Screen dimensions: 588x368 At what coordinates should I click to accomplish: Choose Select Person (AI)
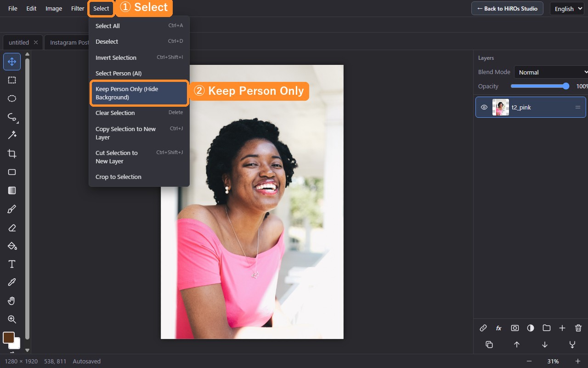[139, 73]
